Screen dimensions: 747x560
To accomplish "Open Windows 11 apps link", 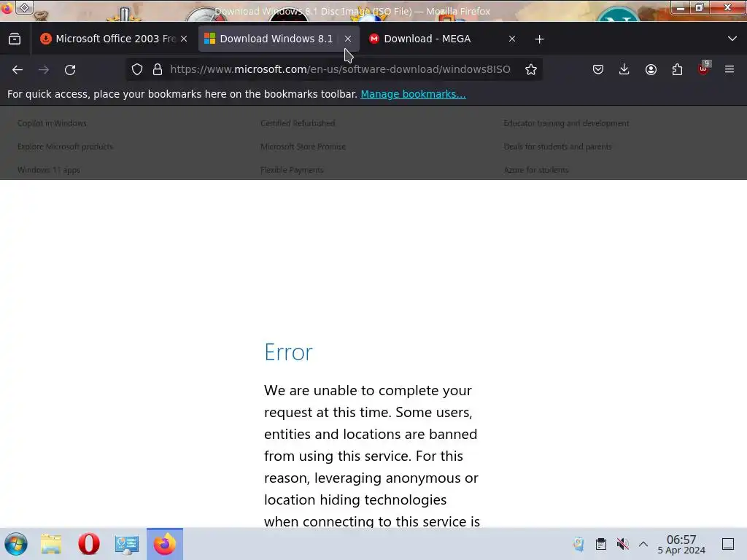I will 49,170.
